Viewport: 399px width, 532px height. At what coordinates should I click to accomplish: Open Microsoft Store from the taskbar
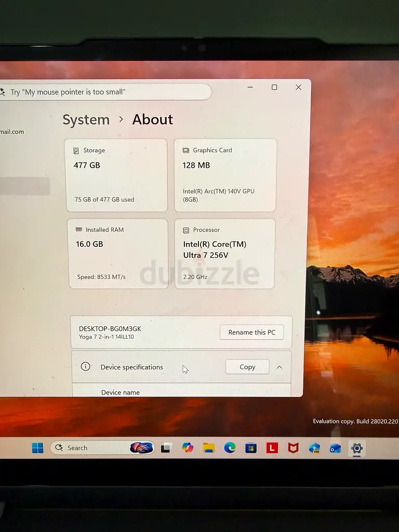[x=251, y=448]
